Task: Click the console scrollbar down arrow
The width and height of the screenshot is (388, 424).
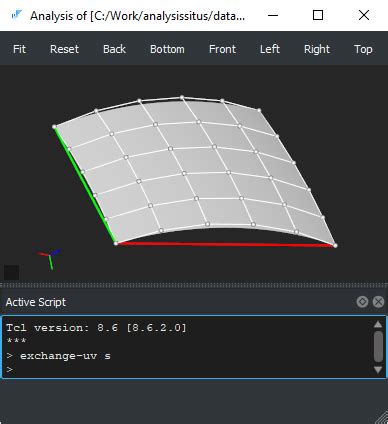Action: 378,369
